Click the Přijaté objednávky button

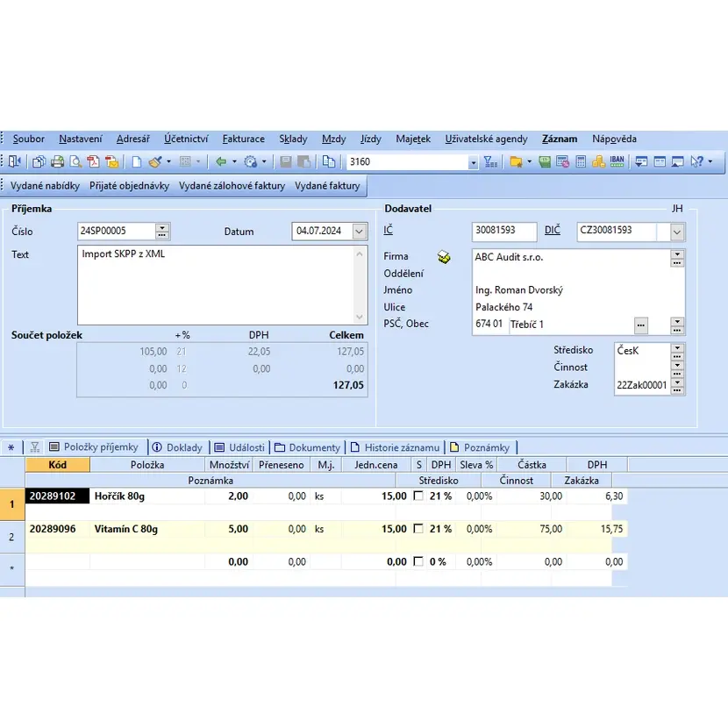click(x=129, y=186)
